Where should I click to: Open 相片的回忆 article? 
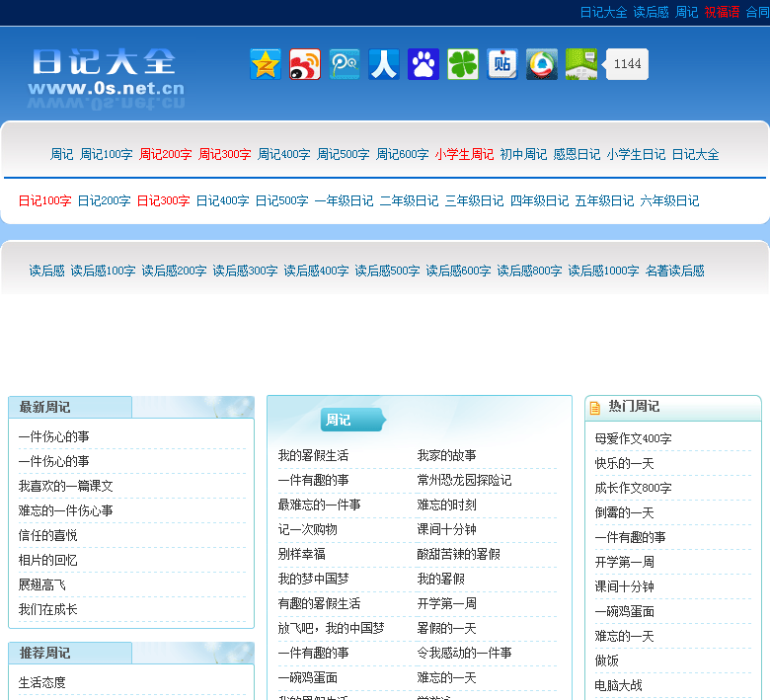(47, 560)
